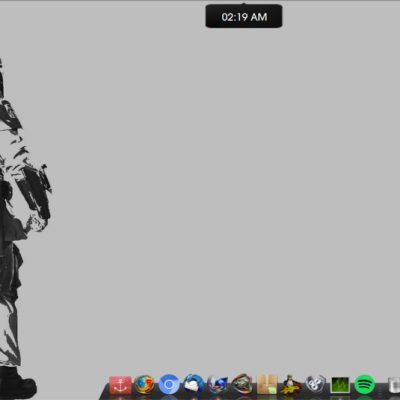This screenshot has height=400, width=400.
Task: Open the Trash can in the dock
Action: pyautogui.click(x=394, y=386)
